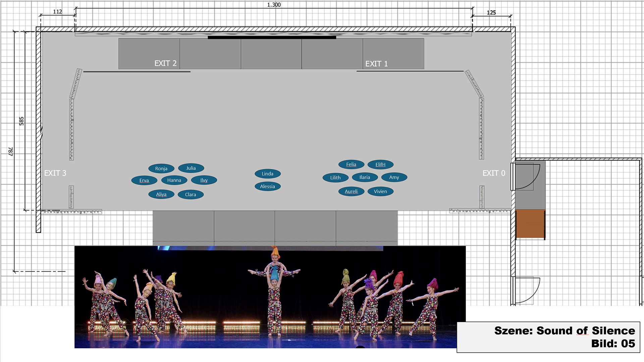Screen dimensions: 644x362
Task: Select the Linda center marker
Action: click(x=267, y=174)
